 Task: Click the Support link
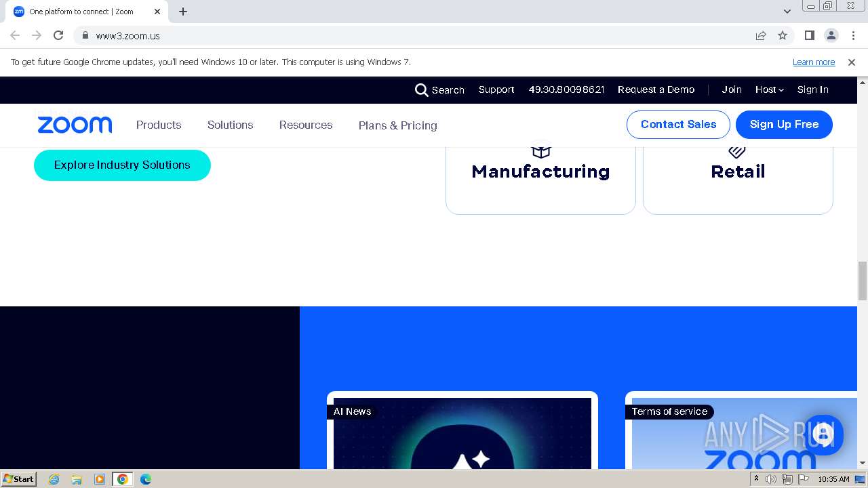496,89
